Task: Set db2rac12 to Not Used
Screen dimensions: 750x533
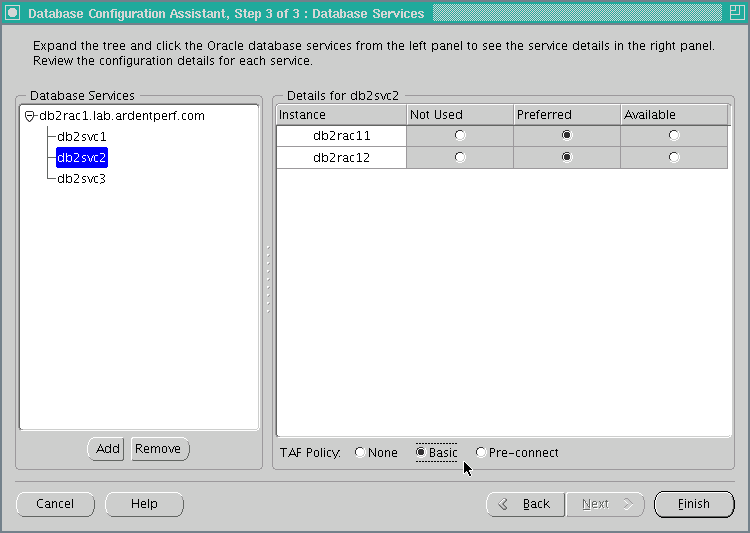Action: pyautogui.click(x=460, y=157)
